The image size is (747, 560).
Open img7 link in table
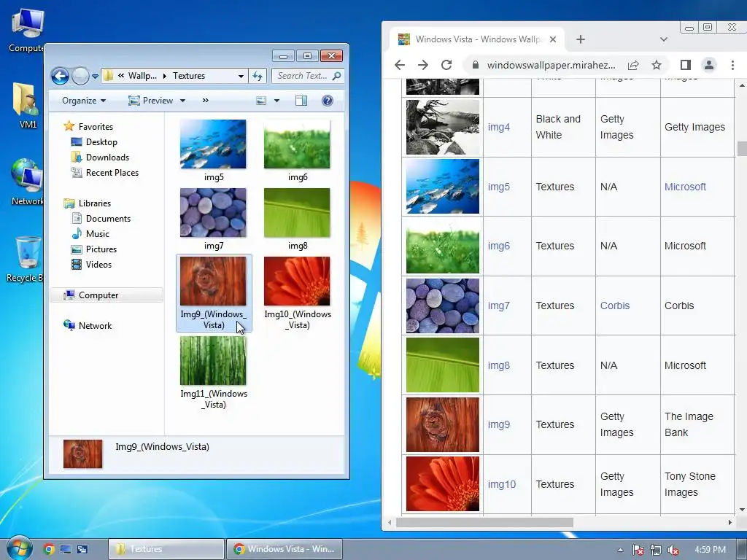pos(499,306)
